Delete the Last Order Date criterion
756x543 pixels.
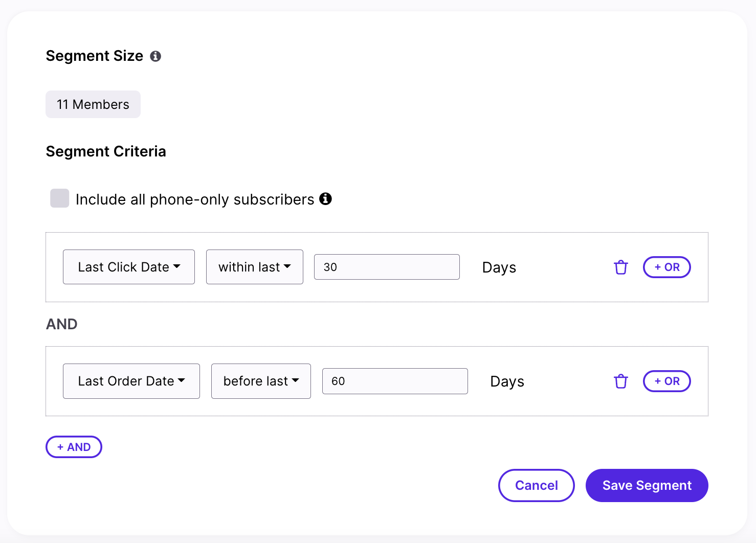point(620,381)
